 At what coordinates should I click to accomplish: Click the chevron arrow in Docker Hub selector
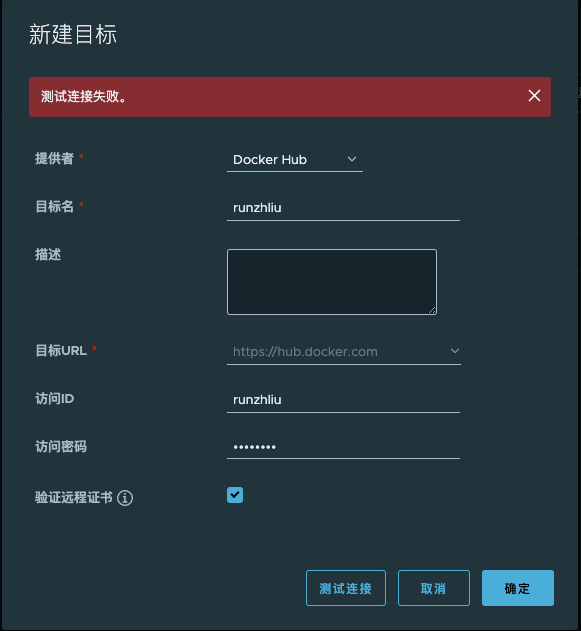[x=352, y=159]
